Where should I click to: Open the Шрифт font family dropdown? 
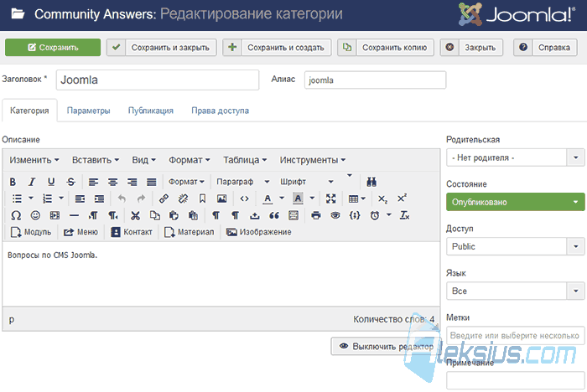click(307, 182)
